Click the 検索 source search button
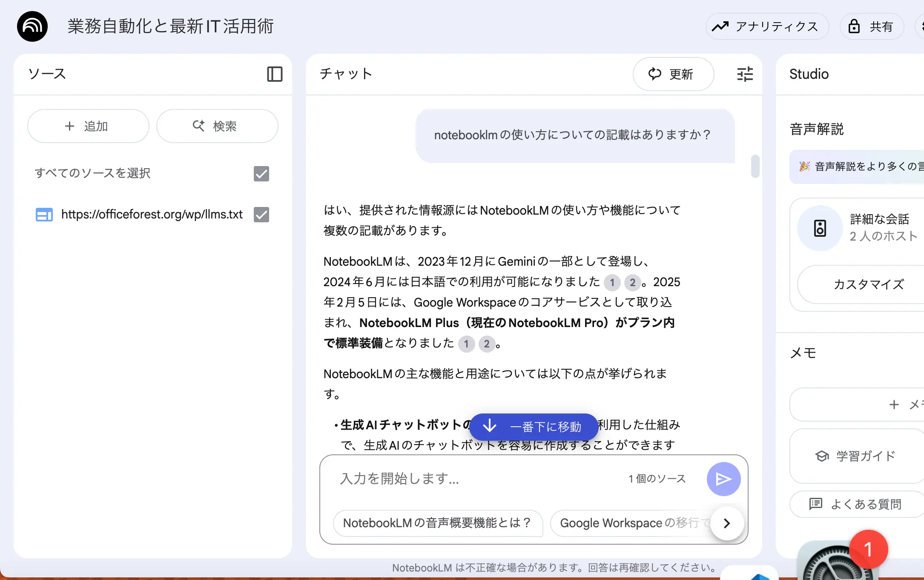The width and height of the screenshot is (924, 580). tap(217, 126)
